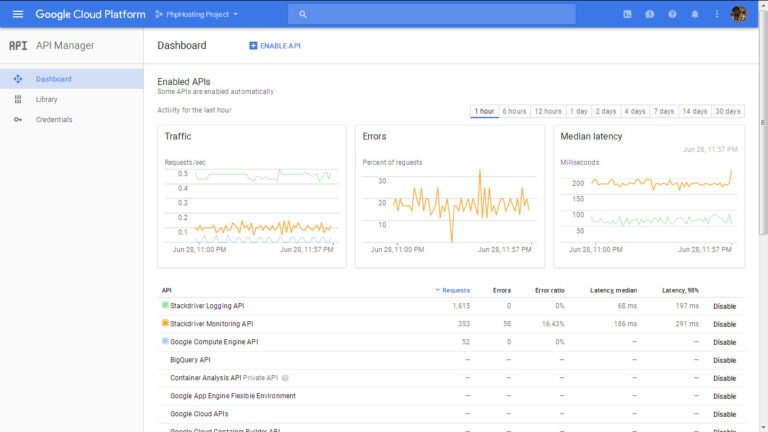
Task: Select the 1 hour time range
Action: 484,111
